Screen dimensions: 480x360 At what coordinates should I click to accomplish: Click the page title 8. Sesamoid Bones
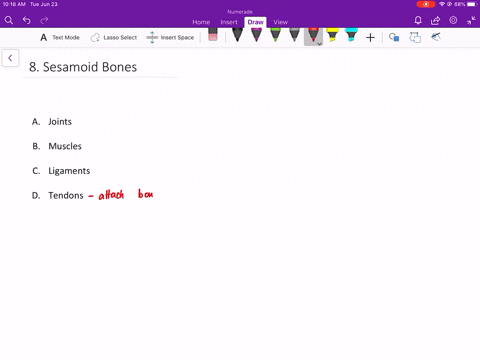point(83,67)
